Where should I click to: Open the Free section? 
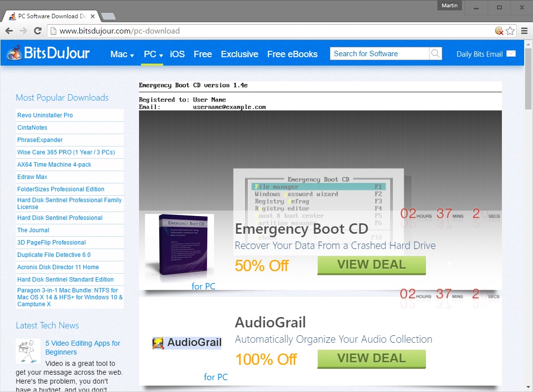[203, 54]
